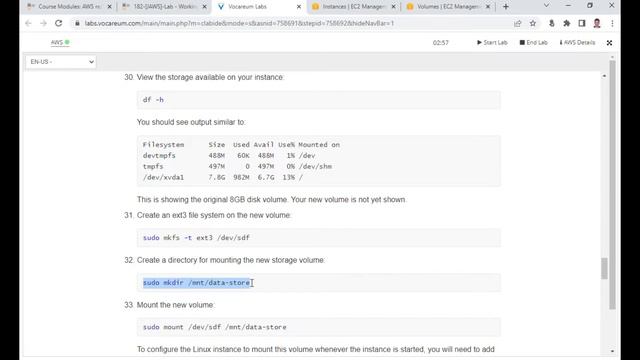Click the 02:57 lab timer
Viewport: 640px width, 360px height.
[x=440, y=42]
